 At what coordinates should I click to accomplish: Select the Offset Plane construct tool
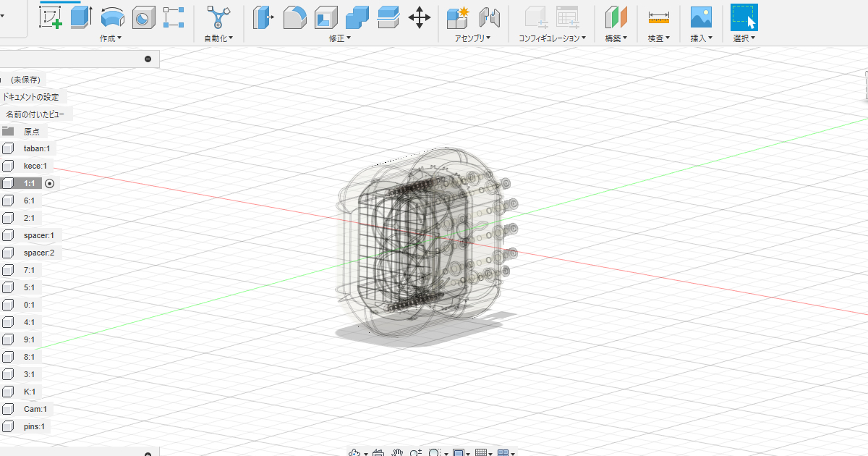click(616, 17)
